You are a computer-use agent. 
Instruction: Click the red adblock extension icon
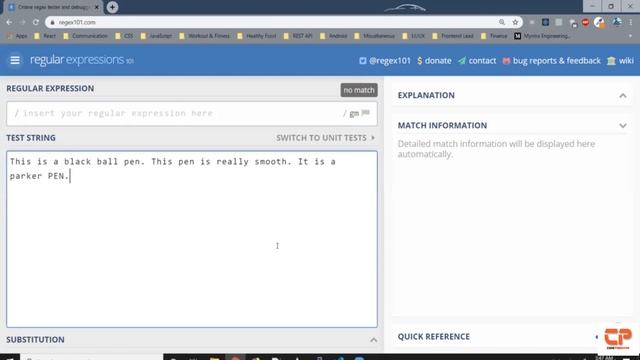(x=586, y=22)
